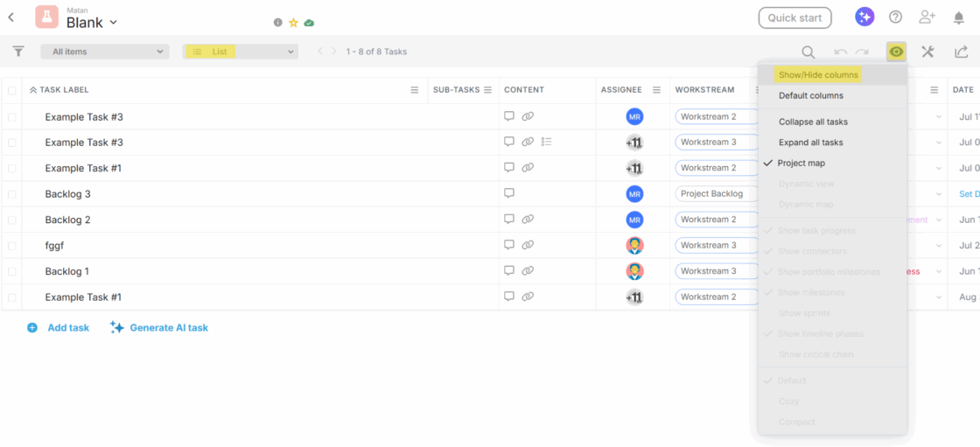
Task: Open the Blank project name dropdown
Action: click(92, 23)
